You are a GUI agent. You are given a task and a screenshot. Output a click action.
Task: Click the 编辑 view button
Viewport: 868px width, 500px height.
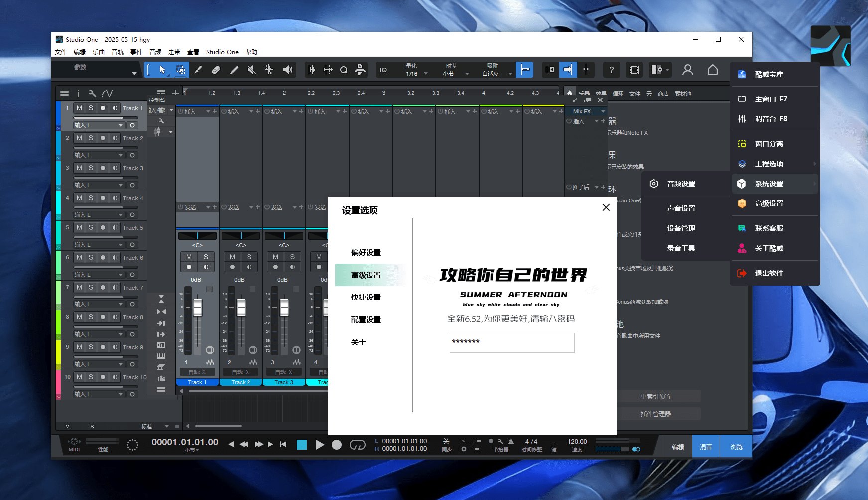[678, 447]
